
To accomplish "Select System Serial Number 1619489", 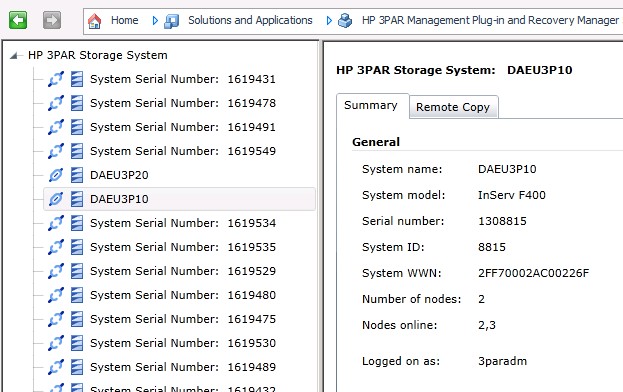I will pyautogui.click(x=183, y=367).
